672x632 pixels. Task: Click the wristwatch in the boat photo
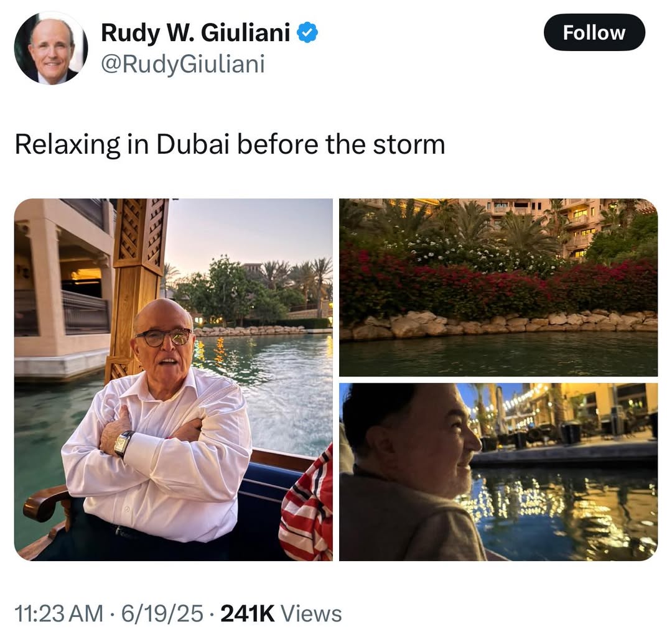pos(124,444)
